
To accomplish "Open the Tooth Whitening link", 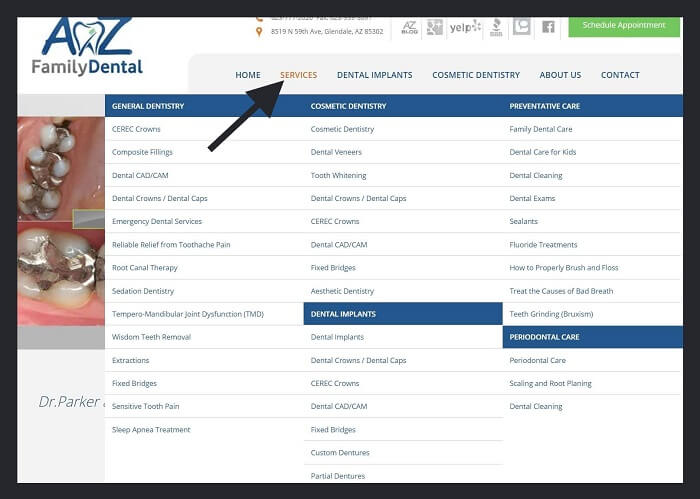I will (338, 175).
